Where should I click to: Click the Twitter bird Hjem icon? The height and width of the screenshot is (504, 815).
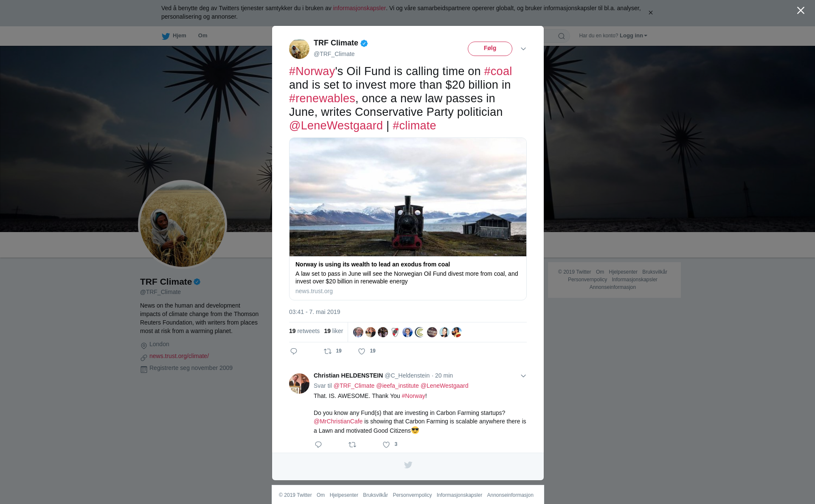pos(166,36)
